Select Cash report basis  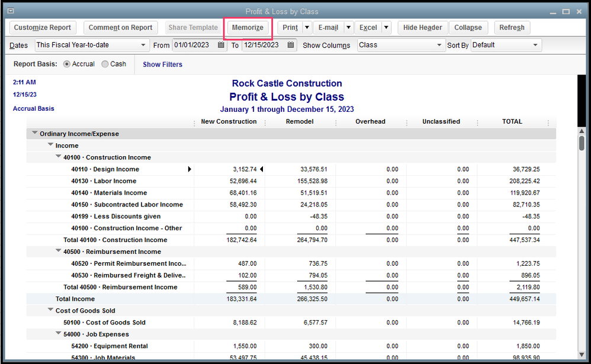click(x=105, y=64)
